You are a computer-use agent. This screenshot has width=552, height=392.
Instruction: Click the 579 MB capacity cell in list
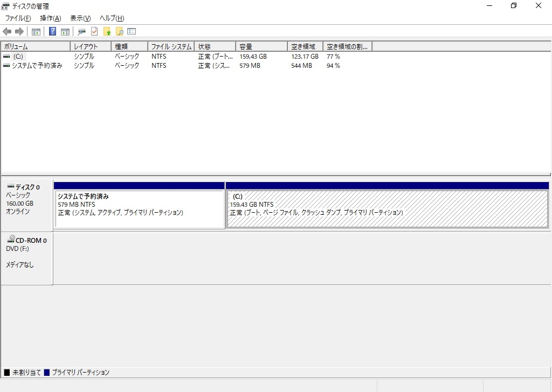pos(250,65)
